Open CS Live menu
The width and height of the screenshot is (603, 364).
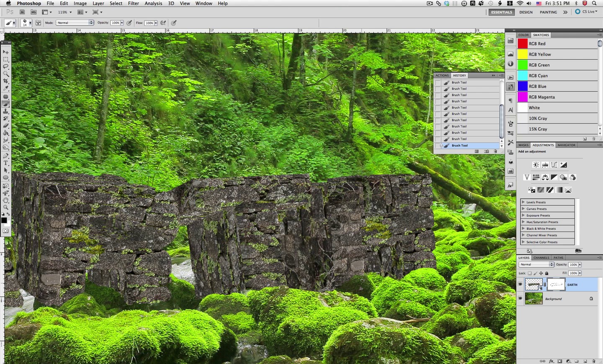tap(586, 12)
